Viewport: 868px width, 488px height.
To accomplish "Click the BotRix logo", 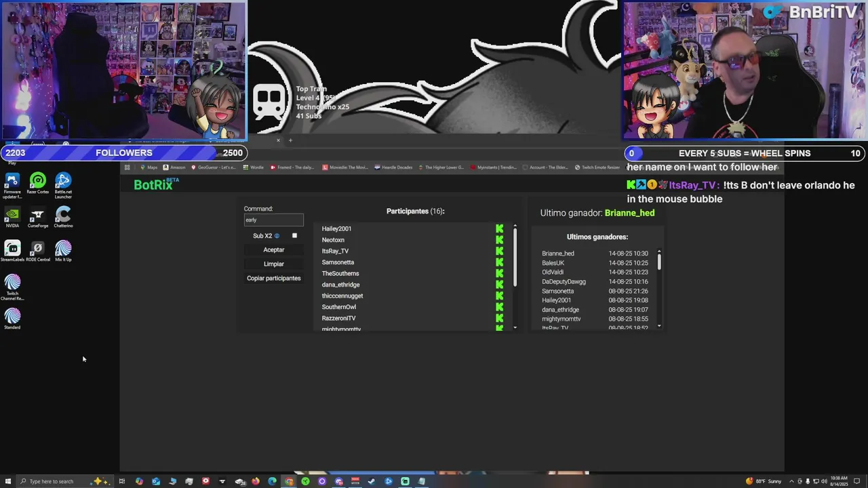I will pyautogui.click(x=156, y=184).
